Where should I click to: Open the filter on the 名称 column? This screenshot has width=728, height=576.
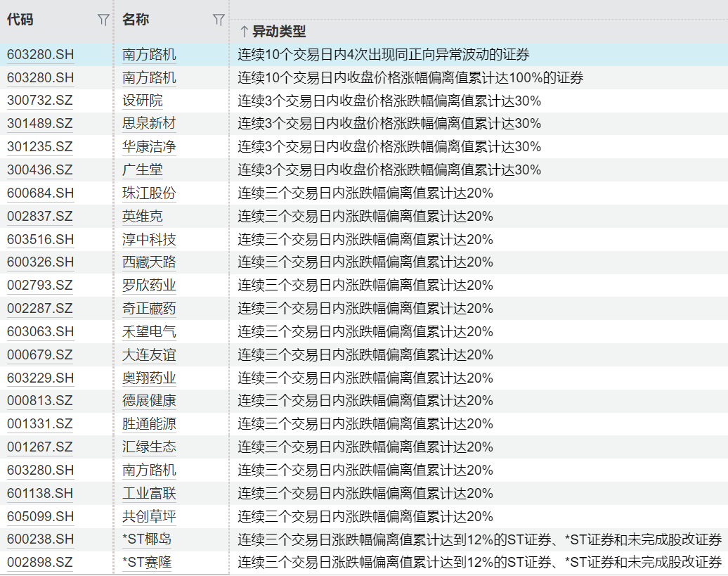219,20
